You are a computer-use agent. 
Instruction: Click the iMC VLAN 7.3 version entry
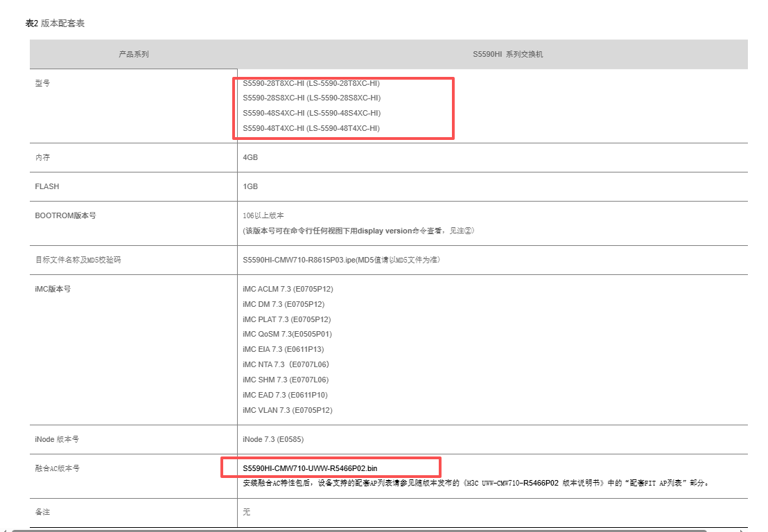point(287,410)
